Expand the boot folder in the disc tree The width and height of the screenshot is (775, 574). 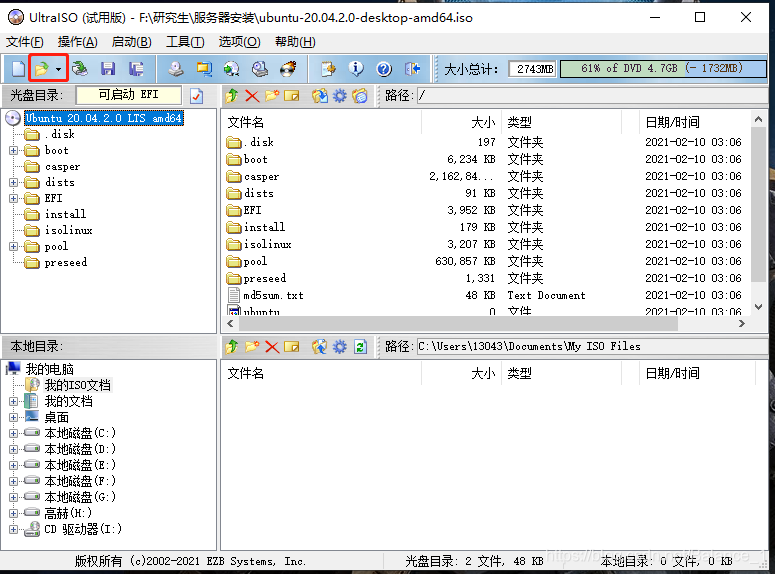[13, 150]
